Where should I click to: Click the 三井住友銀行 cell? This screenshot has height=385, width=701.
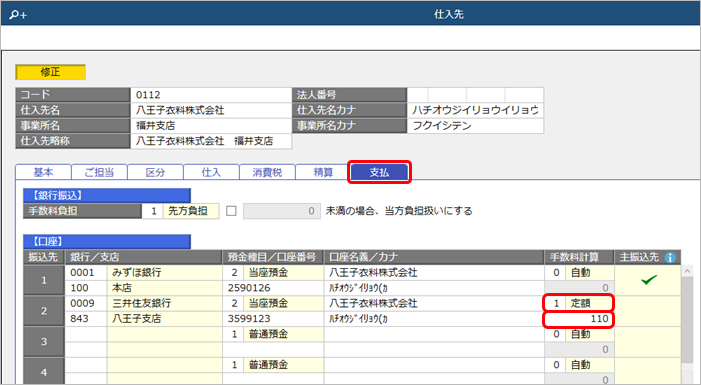(165, 303)
